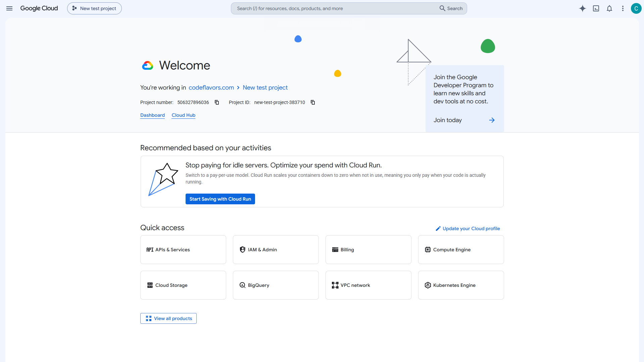
Task: Copy the project ID to clipboard
Action: (x=313, y=102)
